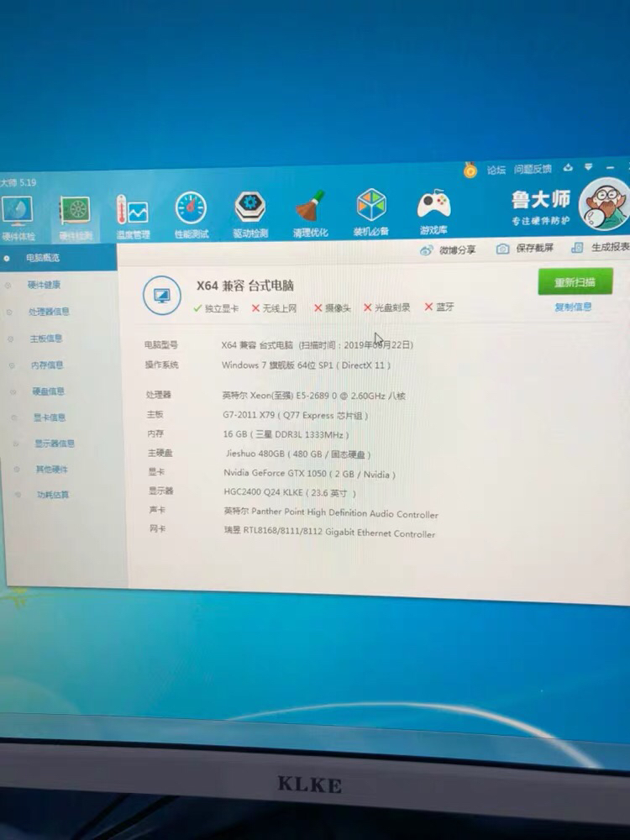Click the 微博分享 Weibo share icon
The height and width of the screenshot is (840, 630).
point(427,250)
